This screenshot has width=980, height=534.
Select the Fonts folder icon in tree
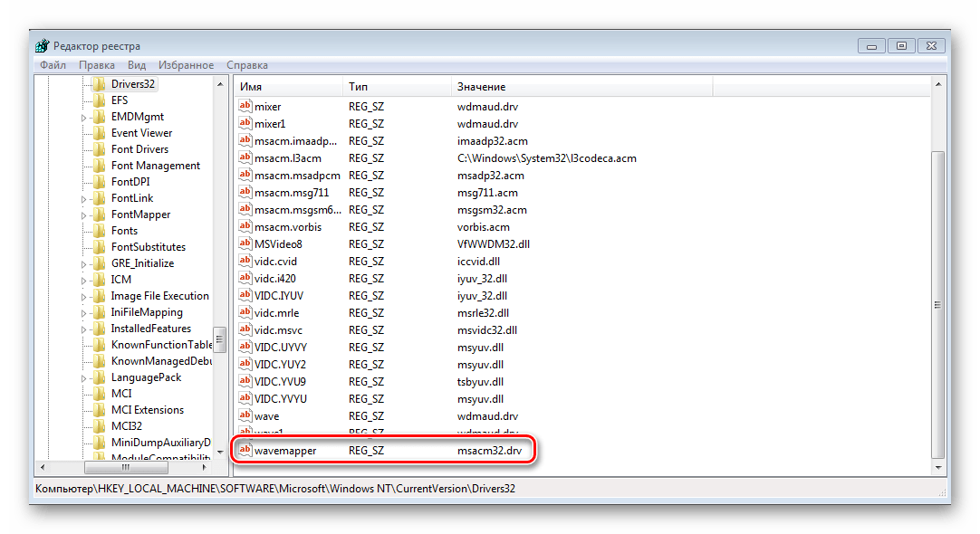(100, 231)
